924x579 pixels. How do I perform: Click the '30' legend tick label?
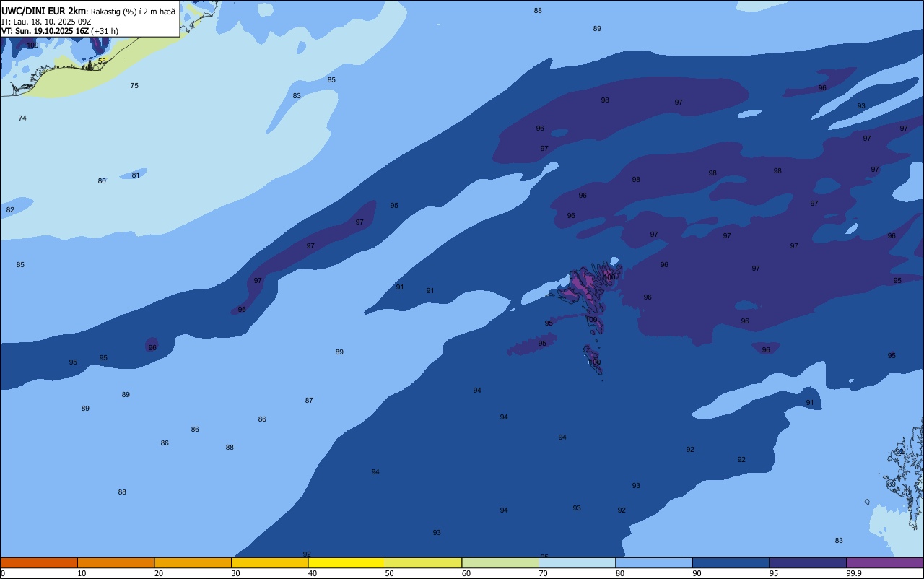(x=235, y=573)
